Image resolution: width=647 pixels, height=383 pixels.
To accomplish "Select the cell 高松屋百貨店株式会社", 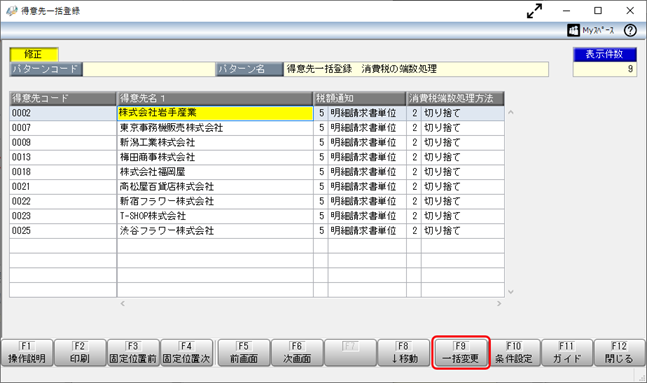I will pyautogui.click(x=215, y=187).
